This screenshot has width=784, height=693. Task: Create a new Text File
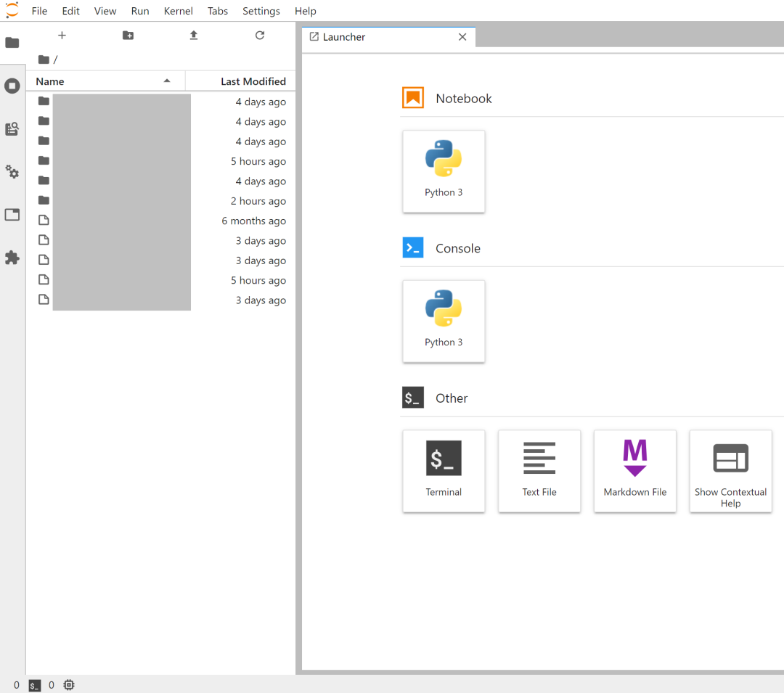pyautogui.click(x=539, y=471)
